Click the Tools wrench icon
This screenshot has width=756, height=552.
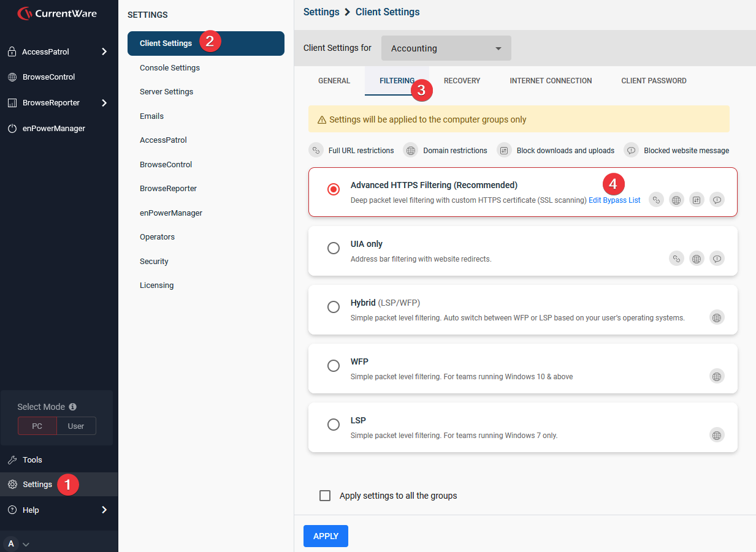(x=12, y=460)
